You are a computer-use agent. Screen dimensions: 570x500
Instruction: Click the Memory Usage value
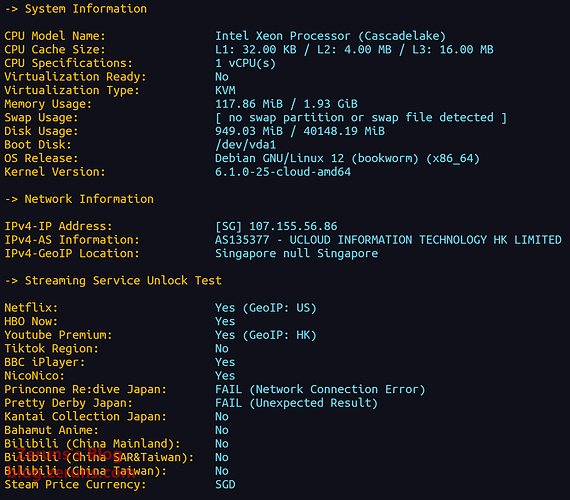point(286,104)
